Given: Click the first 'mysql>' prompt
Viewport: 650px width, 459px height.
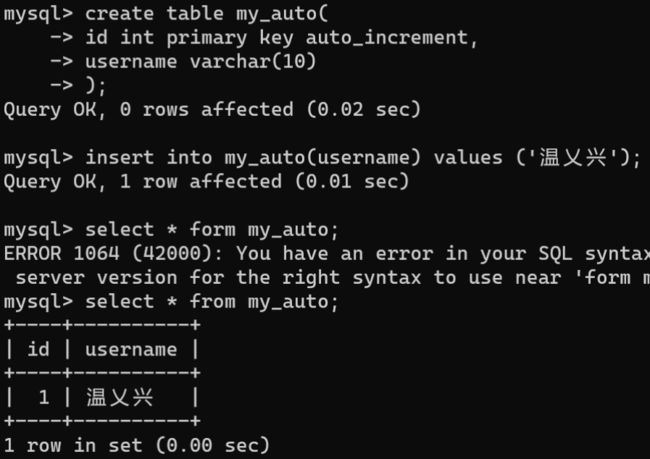Looking at the screenshot, I should click(x=38, y=14).
